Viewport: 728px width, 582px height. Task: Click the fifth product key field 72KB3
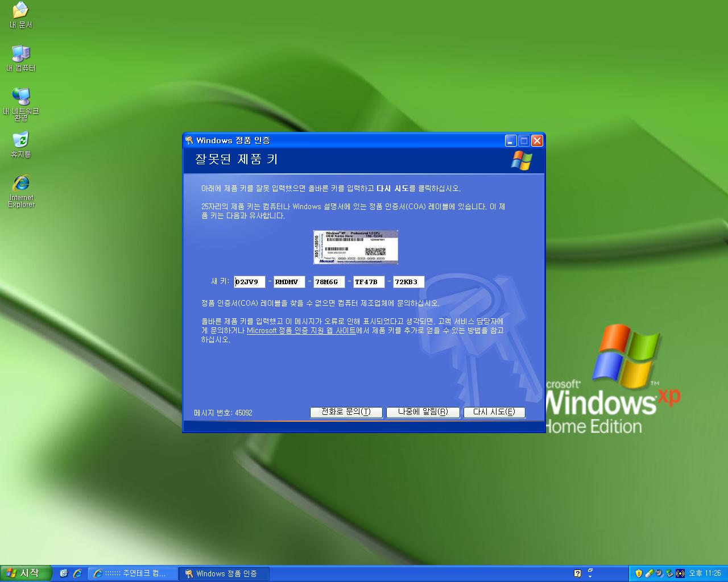tap(409, 282)
